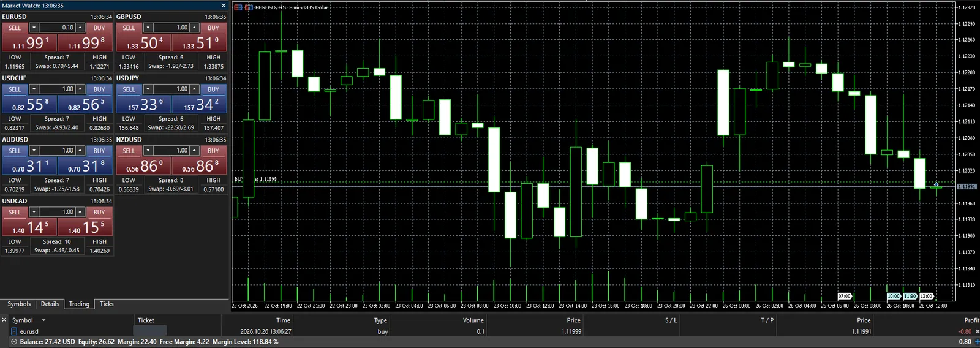Click the AUDUSD BUY button
The image size is (980, 348).
point(99,151)
